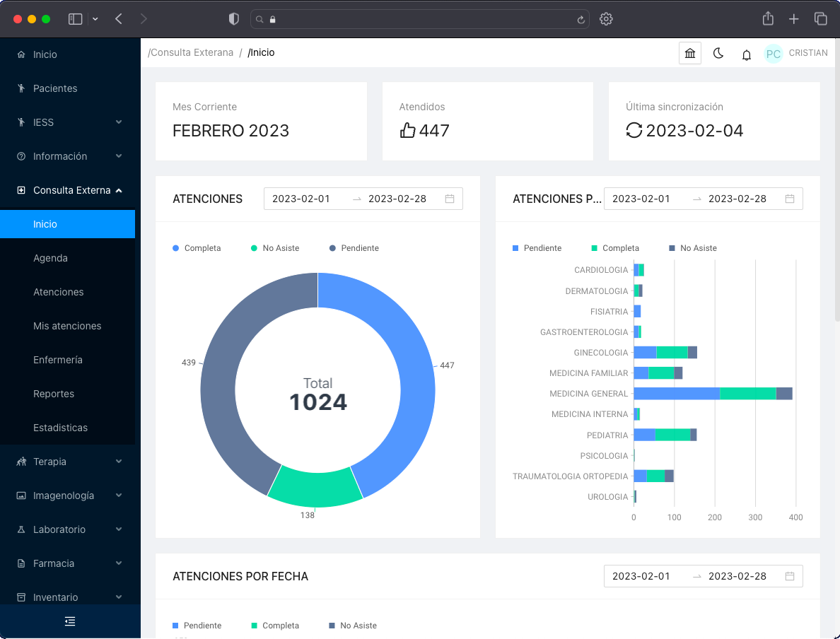
Task: Open calendar icon in ATENCIONES date range
Action: 449,199
